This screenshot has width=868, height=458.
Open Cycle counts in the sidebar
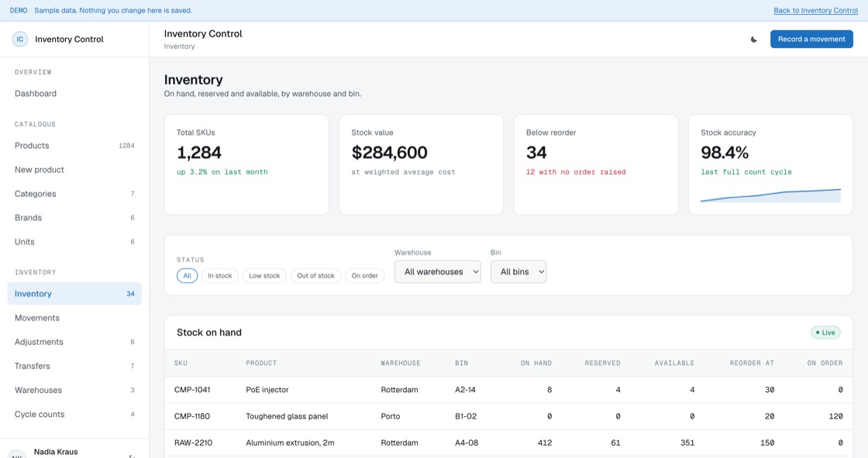pos(74,415)
